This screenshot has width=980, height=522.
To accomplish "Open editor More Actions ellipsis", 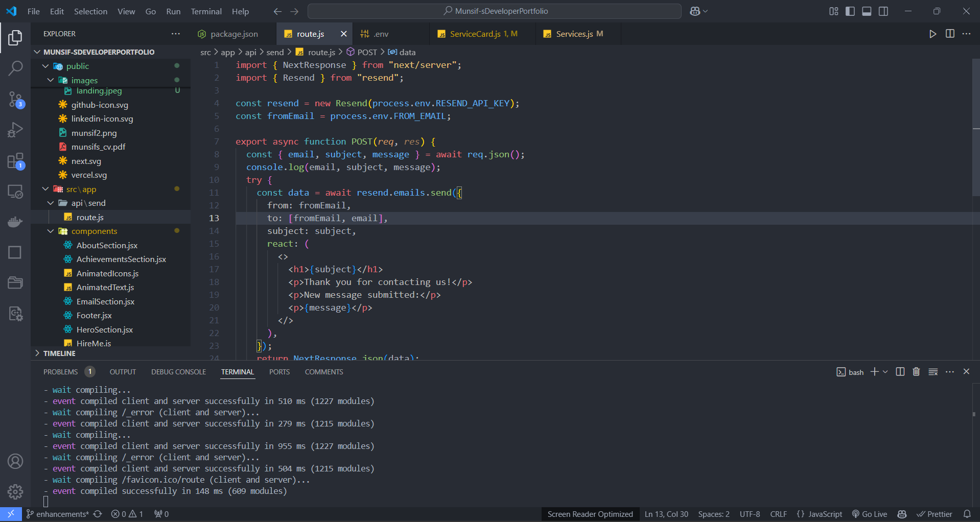I will [x=966, y=34].
